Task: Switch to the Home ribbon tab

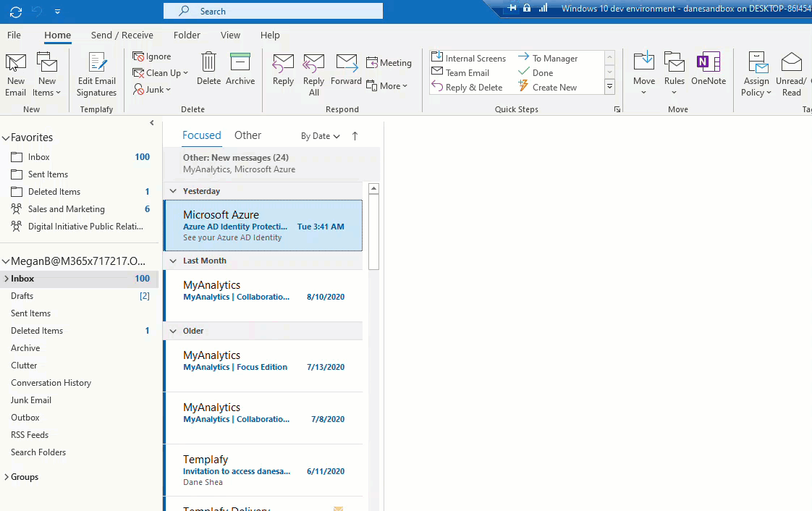Action: [57, 35]
